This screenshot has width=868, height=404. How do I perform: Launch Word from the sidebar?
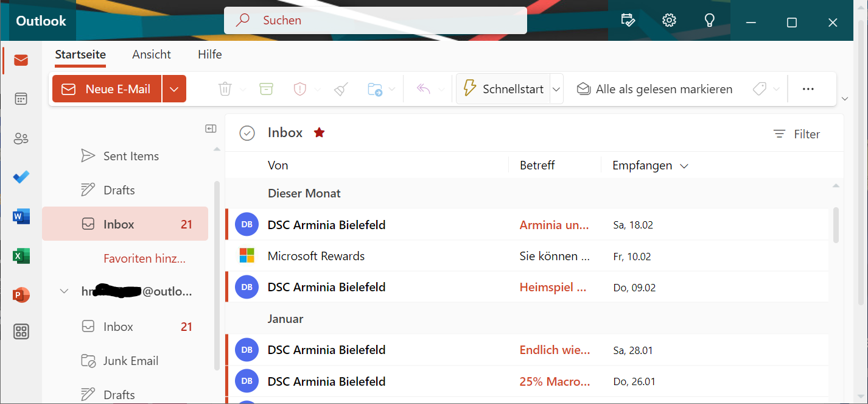coord(21,216)
